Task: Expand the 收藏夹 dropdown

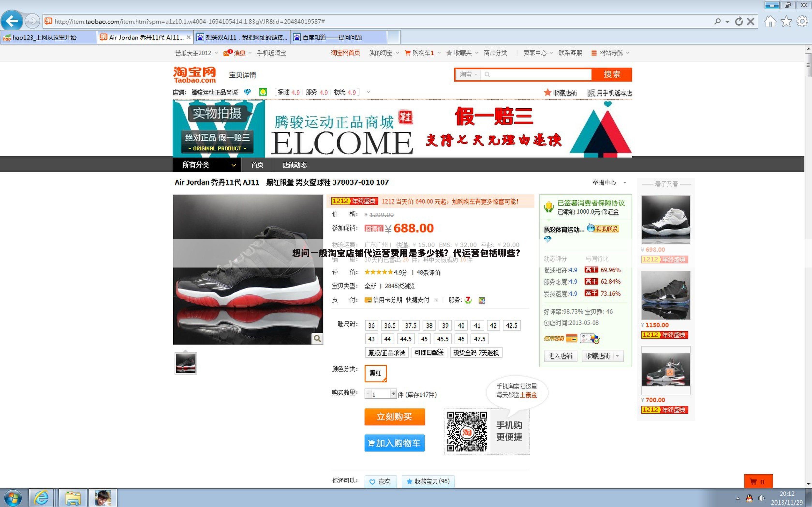Action: (462, 53)
